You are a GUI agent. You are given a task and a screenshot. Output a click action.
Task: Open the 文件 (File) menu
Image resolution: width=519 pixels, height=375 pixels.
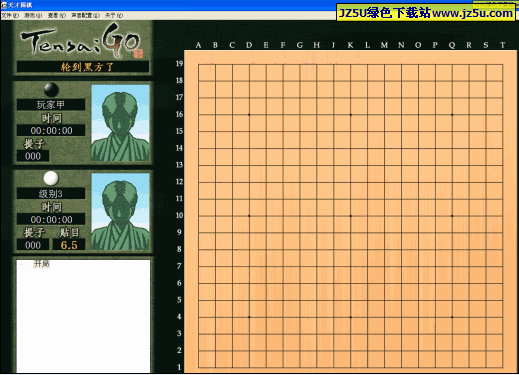(x=10, y=15)
